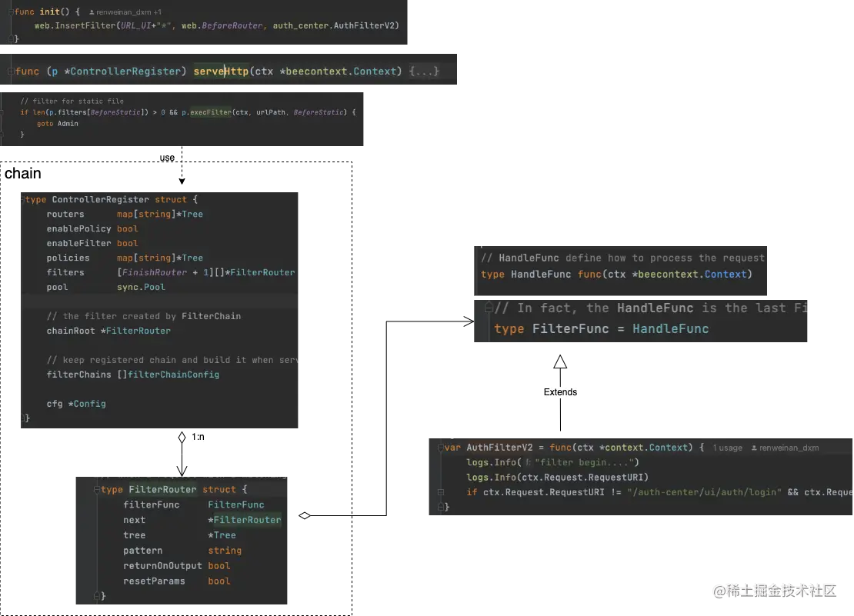Click *FilterRouter type on chainRoot row

(135, 331)
